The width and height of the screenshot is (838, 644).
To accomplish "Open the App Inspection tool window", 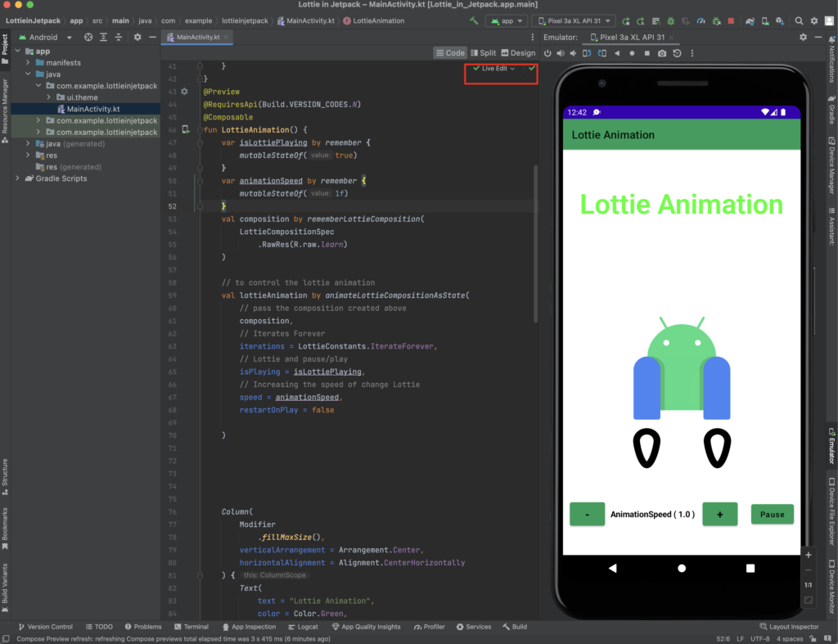I will [x=249, y=627].
